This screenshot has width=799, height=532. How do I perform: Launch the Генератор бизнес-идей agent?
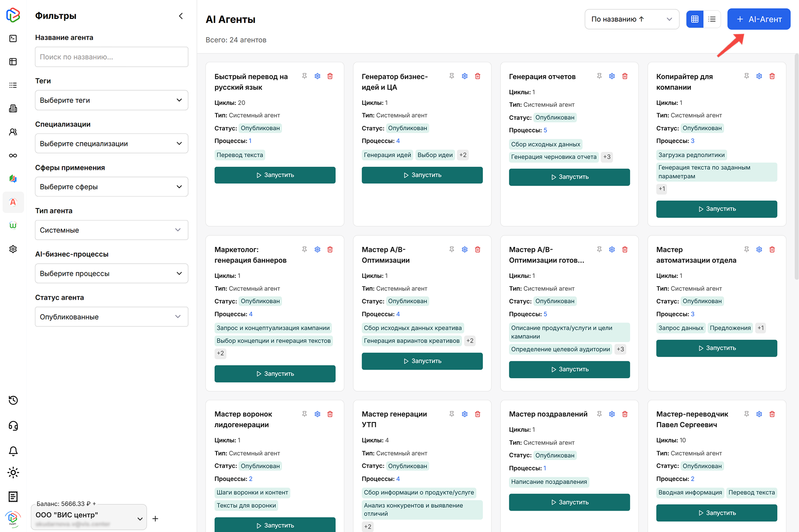(422, 175)
